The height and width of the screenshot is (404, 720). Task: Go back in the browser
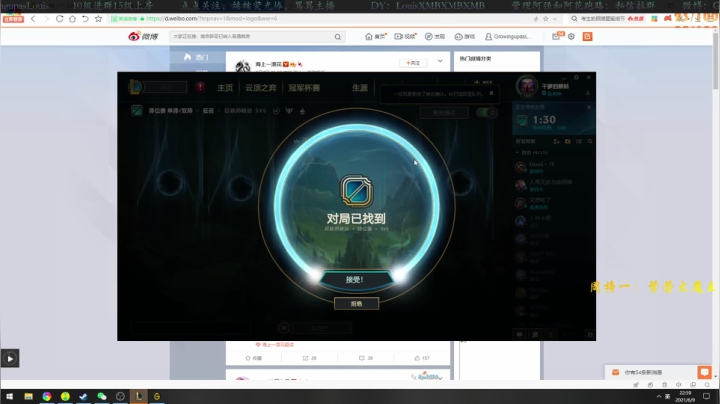point(33,19)
